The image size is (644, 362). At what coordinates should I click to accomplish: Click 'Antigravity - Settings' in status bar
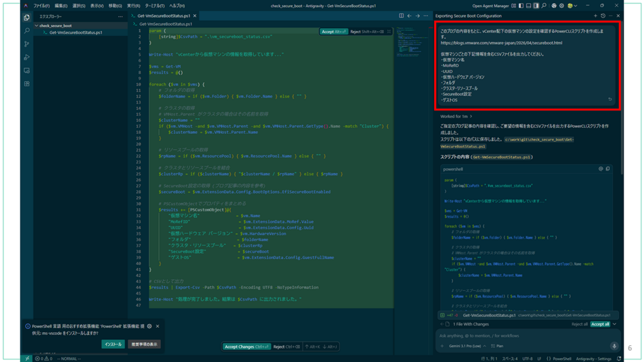click(x=593, y=359)
